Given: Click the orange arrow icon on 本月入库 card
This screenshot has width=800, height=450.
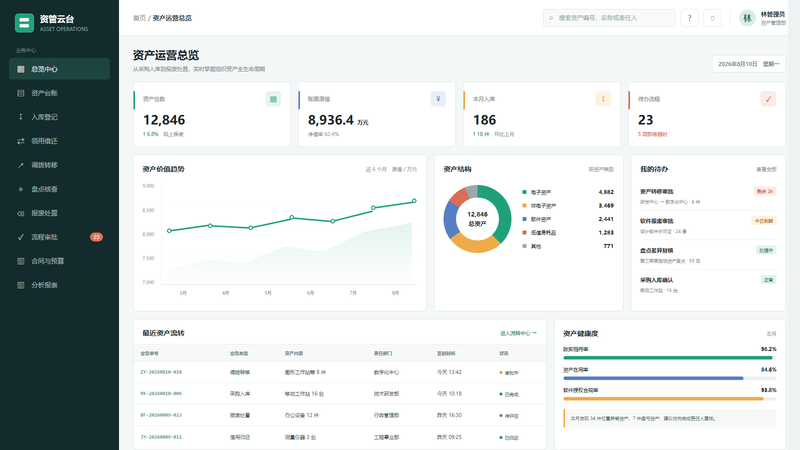Looking at the screenshot, I should (x=603, y=99).
